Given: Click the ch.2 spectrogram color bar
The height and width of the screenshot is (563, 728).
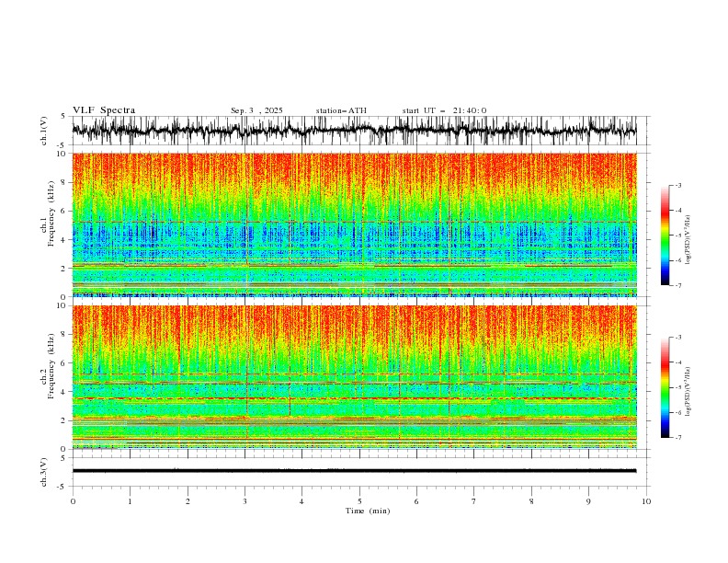Looking at the screenshot, I should pyautogui.click(x=665, y=387).
